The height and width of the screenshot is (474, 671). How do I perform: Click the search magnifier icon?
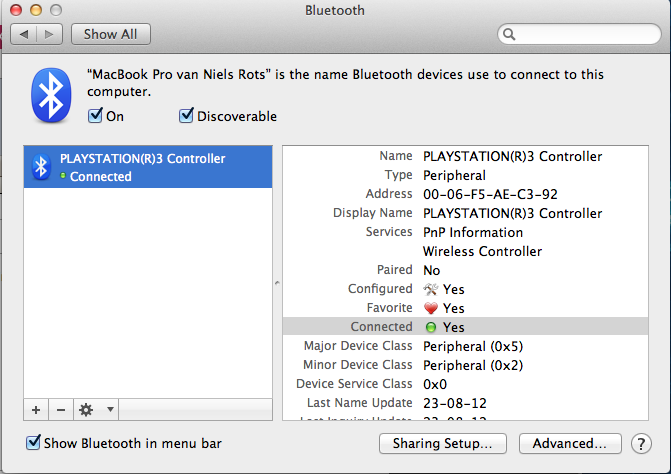[x=510, y=34]
